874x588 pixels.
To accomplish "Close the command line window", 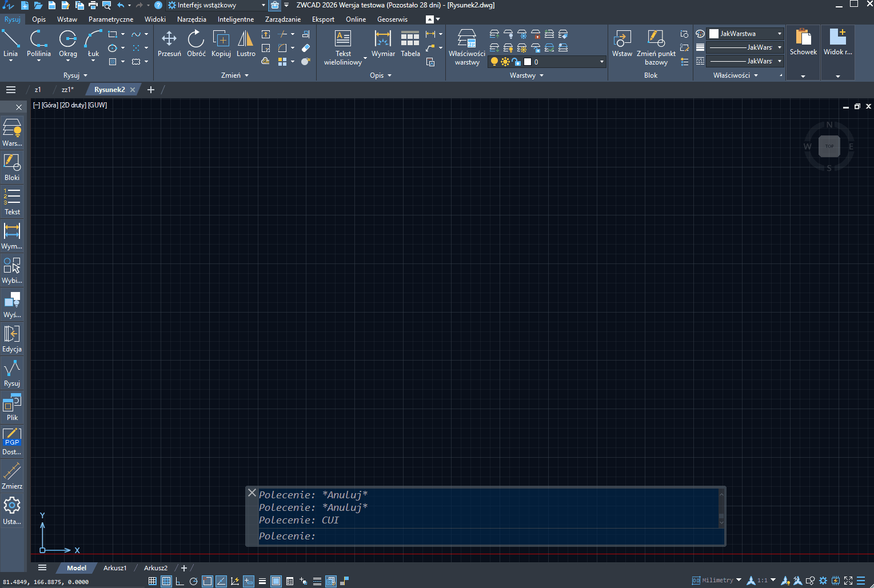I will (x=252, y=493).
